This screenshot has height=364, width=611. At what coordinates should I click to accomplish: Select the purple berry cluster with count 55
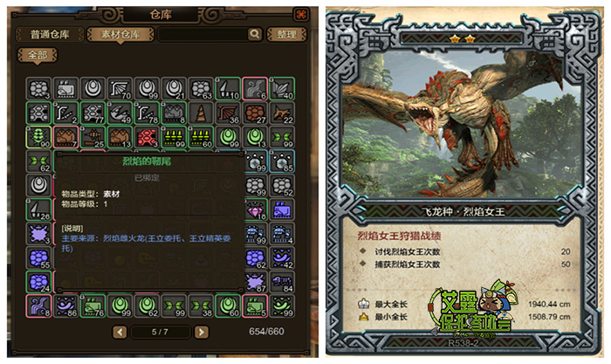click(39, 258)
